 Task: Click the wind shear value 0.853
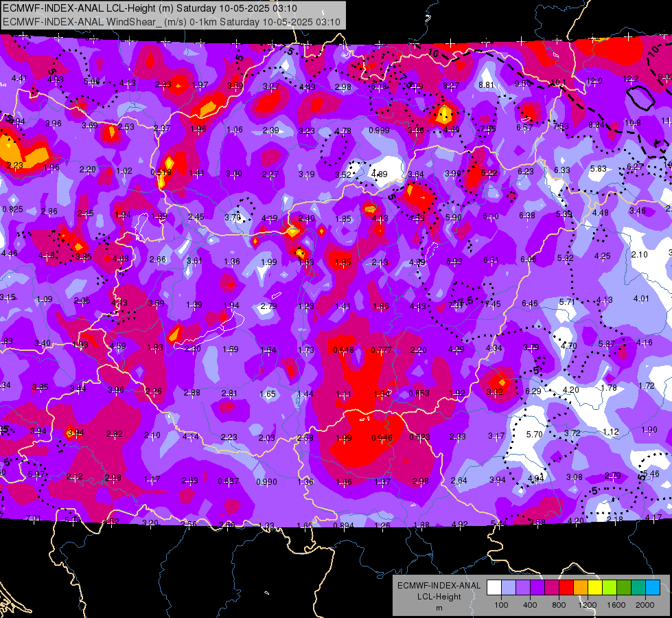coord(419,393)
